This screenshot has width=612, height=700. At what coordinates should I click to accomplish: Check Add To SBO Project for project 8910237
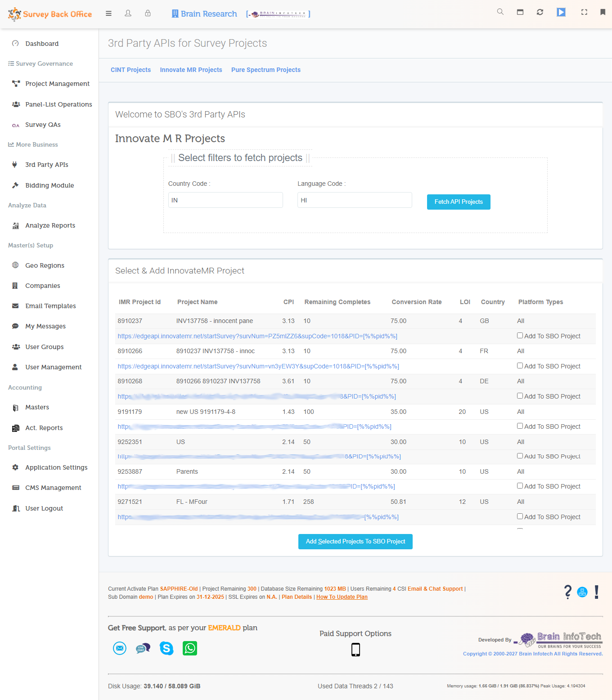click(520, 335)
